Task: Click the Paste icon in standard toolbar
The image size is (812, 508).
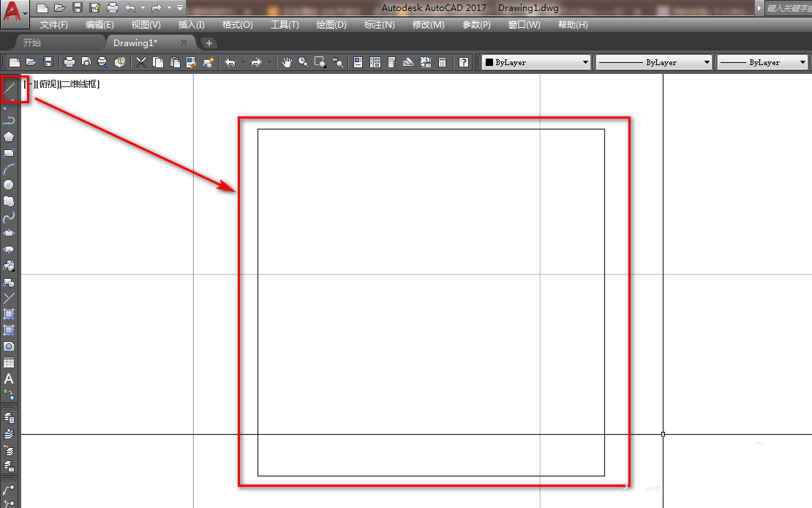Action: tap(175, 62)
